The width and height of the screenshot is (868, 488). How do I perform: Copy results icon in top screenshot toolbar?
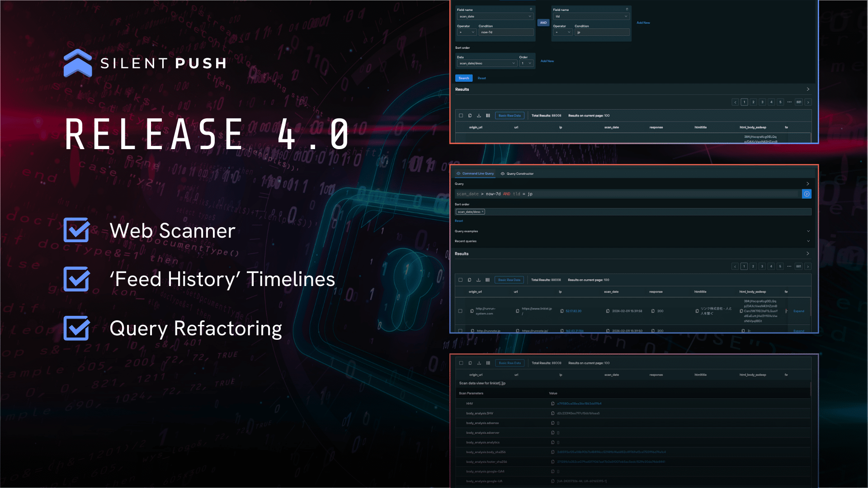coord(470,116)
